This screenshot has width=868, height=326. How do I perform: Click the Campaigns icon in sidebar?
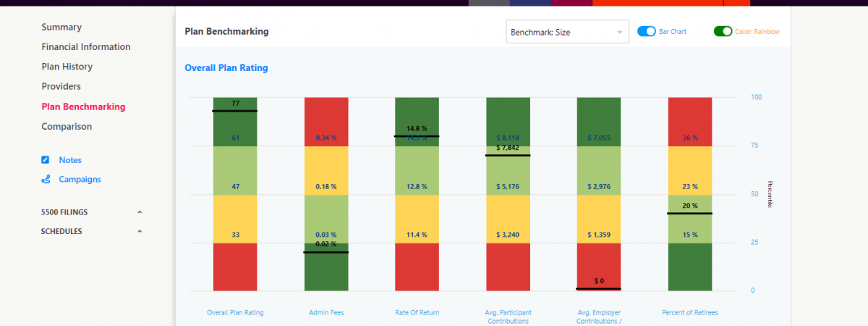pyautogui.click(x=46, y=180)
